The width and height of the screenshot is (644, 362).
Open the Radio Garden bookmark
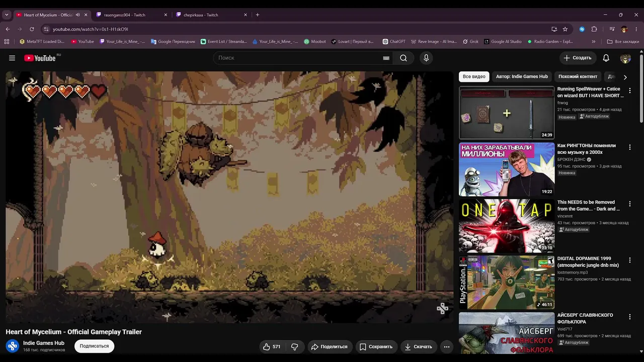coord(549,42)
